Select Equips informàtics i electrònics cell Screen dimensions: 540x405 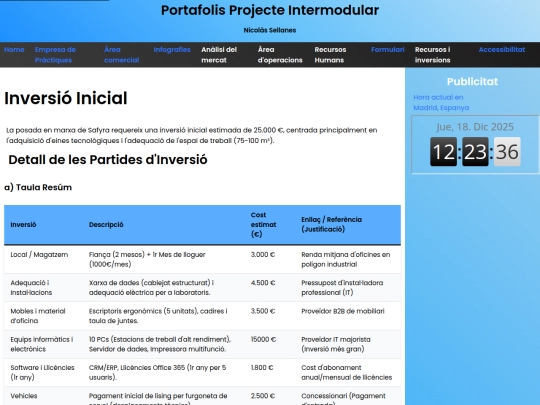(x=43, y=344)
